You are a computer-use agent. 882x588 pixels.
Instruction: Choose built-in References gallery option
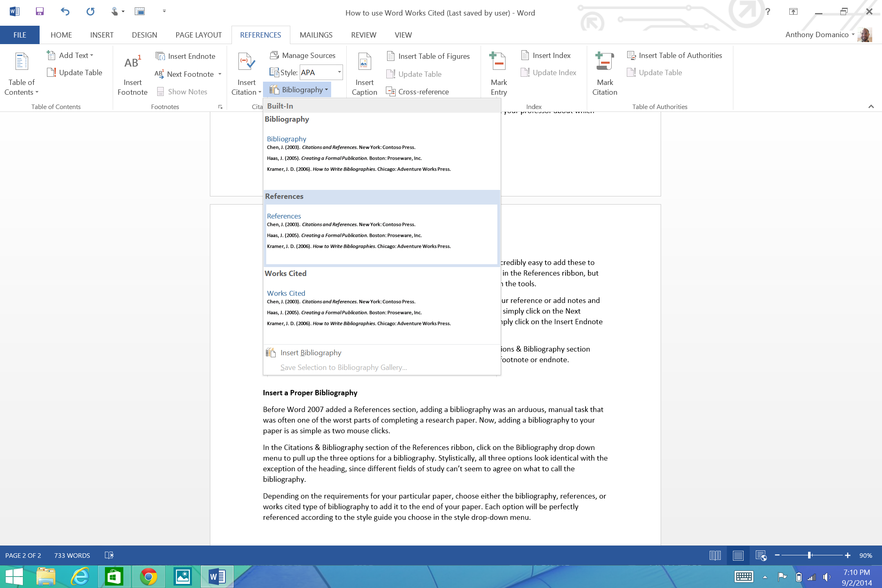point(382,228)
